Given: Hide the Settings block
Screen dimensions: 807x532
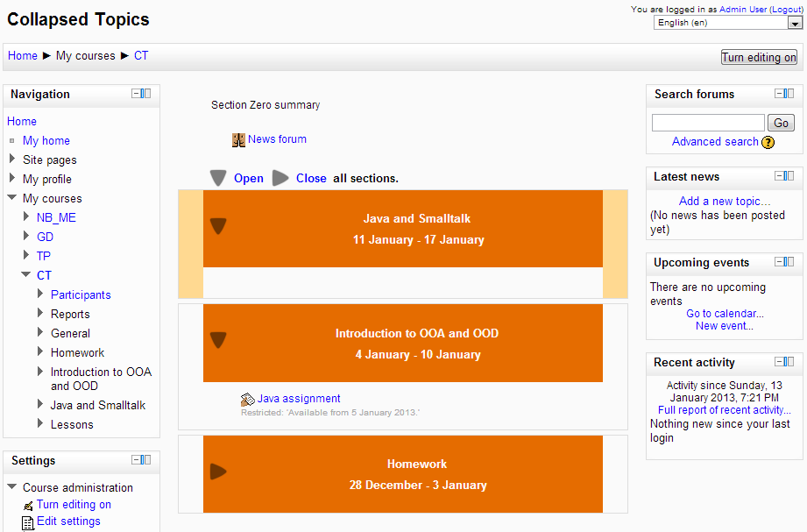Looking at the screenshot, I should 136,459.
